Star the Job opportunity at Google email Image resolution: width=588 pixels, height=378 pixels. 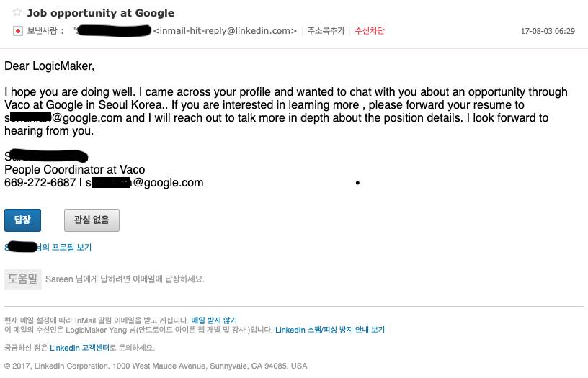point(17,12)
